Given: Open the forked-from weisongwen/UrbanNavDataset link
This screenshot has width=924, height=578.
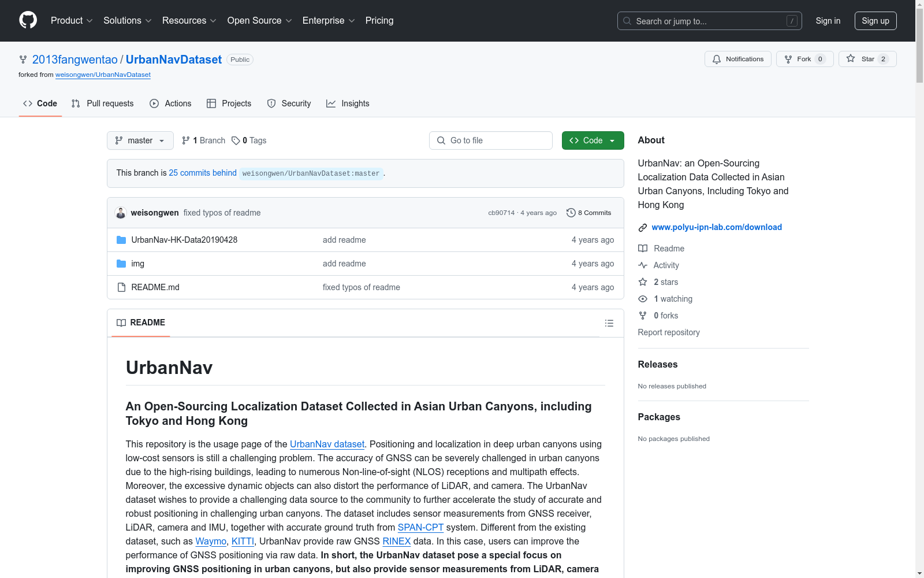Looking at the screenshot, I should (103, 75).
